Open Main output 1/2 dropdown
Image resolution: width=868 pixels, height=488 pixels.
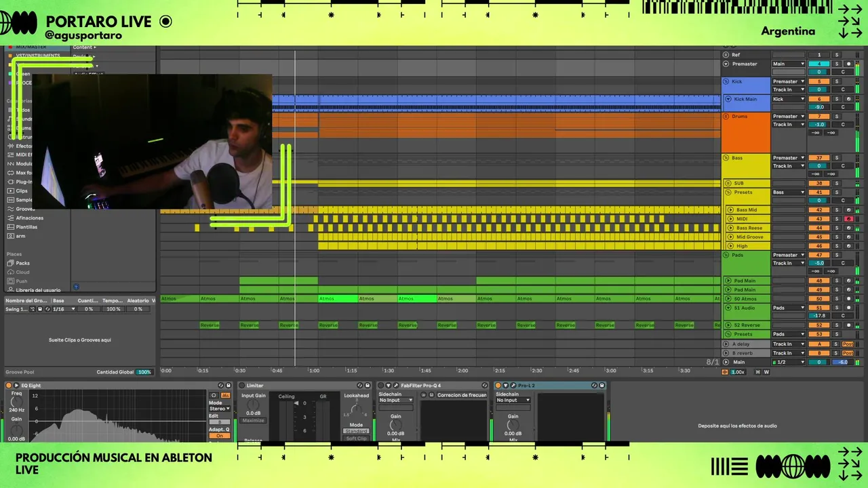click(x=789, y=362)
